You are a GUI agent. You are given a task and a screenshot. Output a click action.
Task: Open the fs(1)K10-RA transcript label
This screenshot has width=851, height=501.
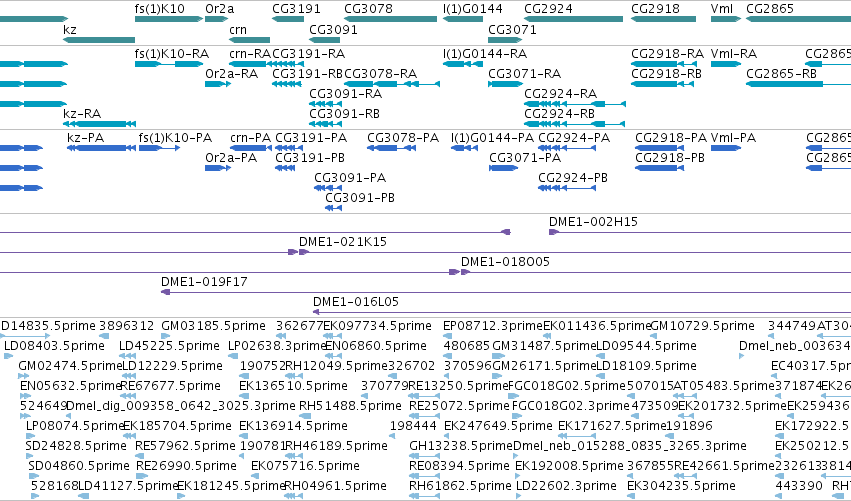(x=172, y=54)
